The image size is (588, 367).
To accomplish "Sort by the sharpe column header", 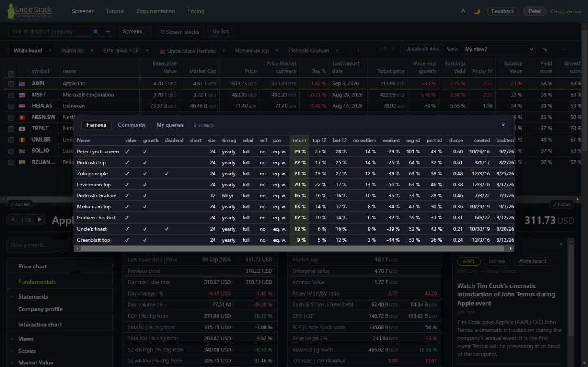I will (x=455, y=140).
